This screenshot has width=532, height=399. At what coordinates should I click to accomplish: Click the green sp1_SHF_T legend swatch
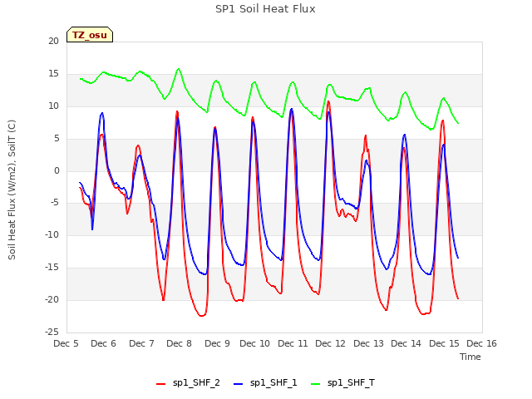[316, 384]
